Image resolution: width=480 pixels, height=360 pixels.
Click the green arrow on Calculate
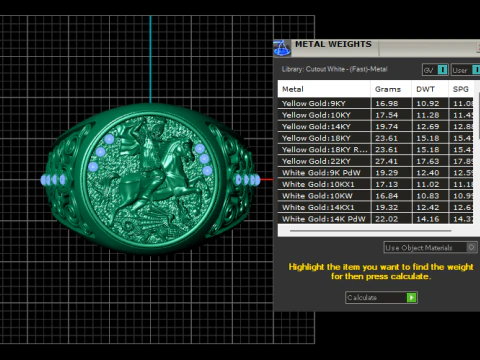pos(412,297)
